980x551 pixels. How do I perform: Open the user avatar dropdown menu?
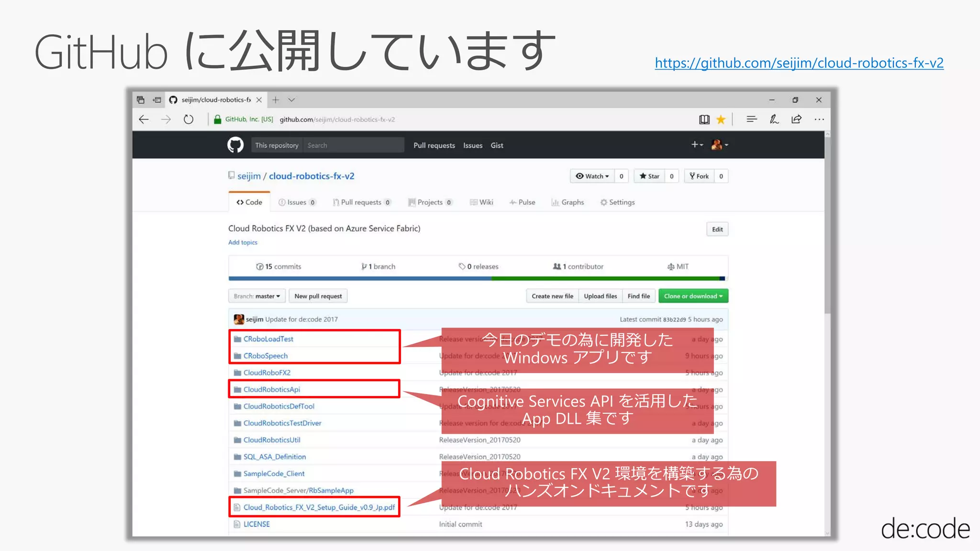[720, 144]
